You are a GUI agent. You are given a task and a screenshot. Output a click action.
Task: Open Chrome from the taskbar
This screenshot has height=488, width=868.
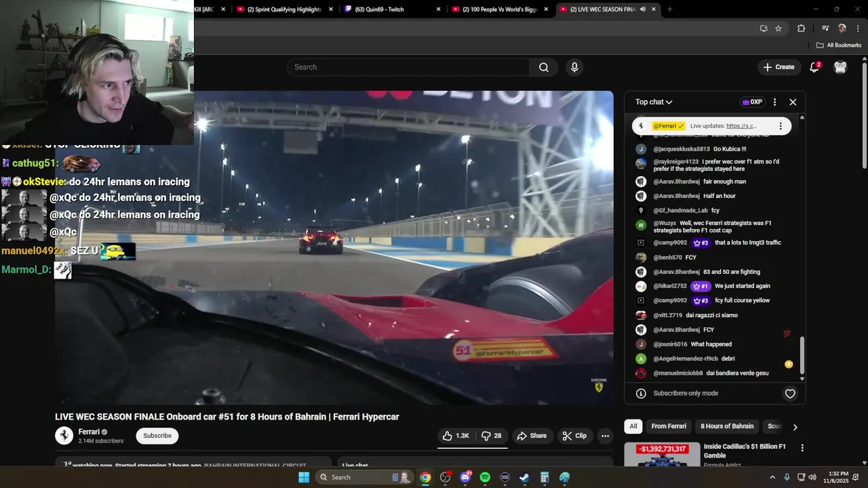(425, 477)
